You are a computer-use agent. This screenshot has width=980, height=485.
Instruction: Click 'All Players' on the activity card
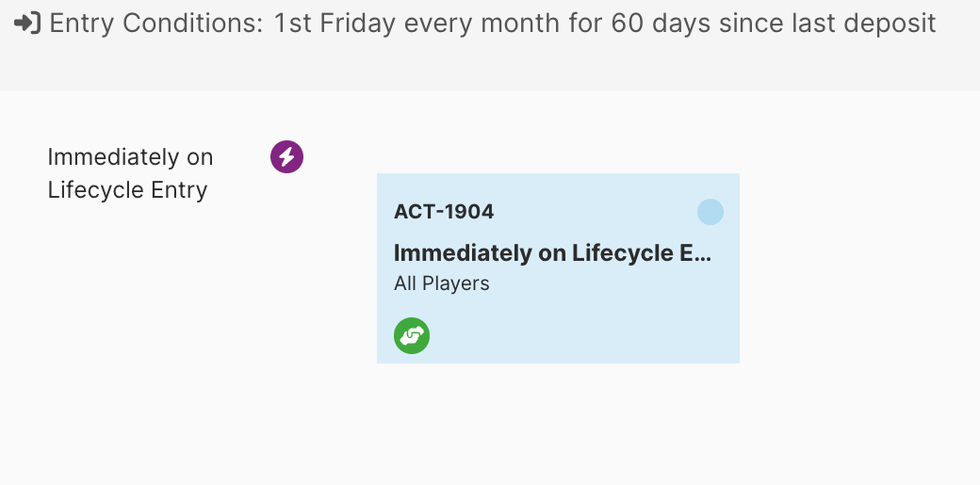click(442, 283)
